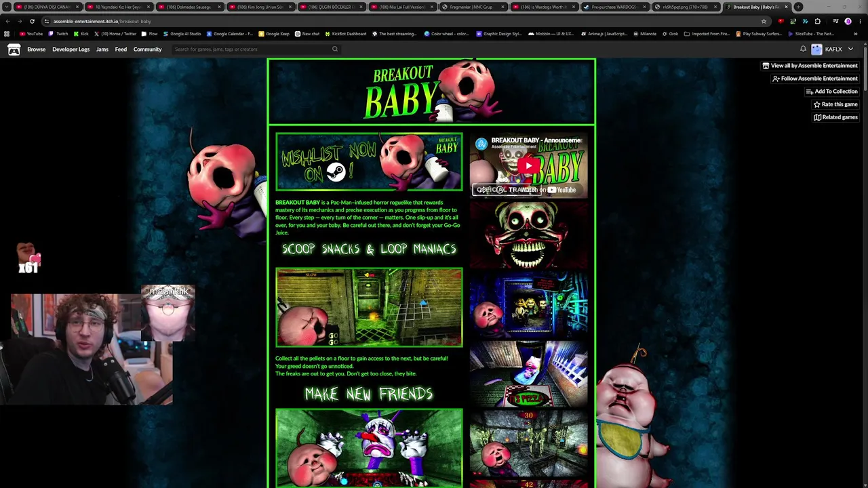Viewport: 868px width, 488px height.
Task: Open the Flow bookmark
Action: (x=149, y=34)
